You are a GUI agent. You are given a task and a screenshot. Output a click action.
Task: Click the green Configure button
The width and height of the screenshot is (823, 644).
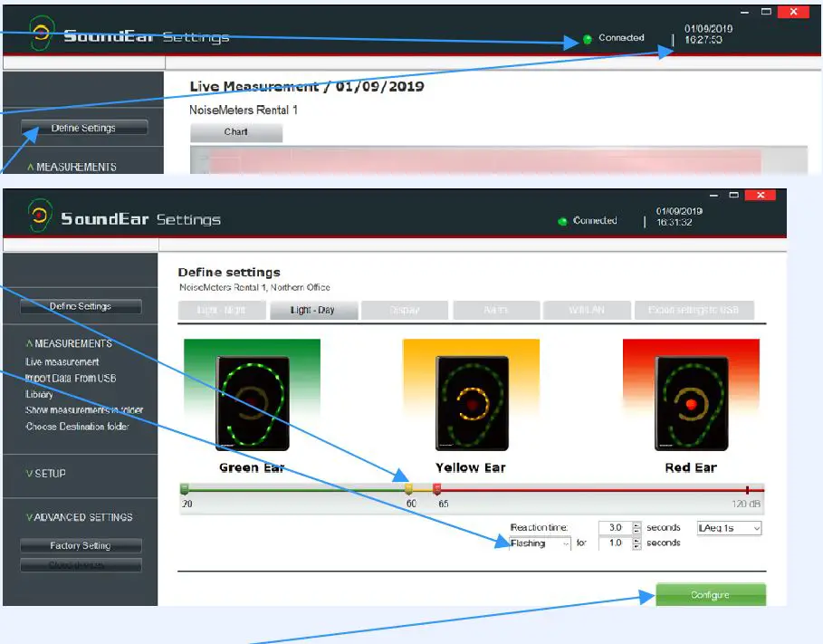tap(711, 594)
